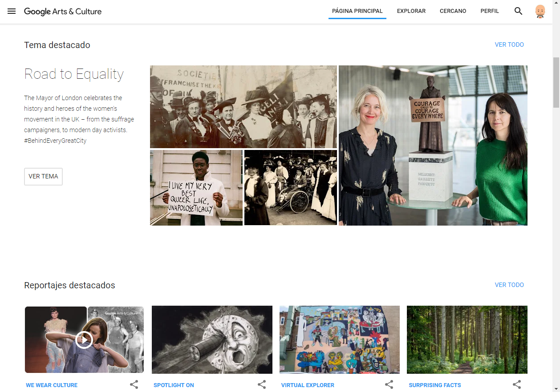Open the forest Surprising Facts thumbnail
560x392 pixels.
tap(467, 339)
